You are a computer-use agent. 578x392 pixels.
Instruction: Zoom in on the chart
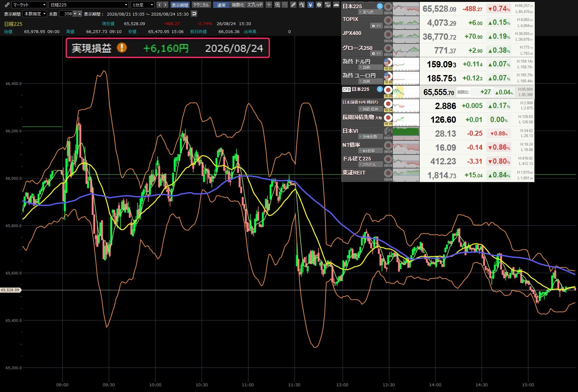277,5
